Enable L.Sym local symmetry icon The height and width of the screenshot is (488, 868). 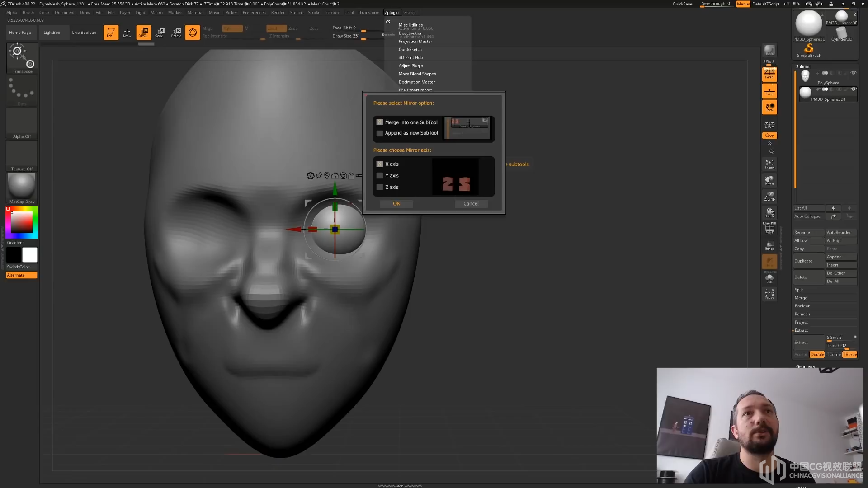pos(769,124)
